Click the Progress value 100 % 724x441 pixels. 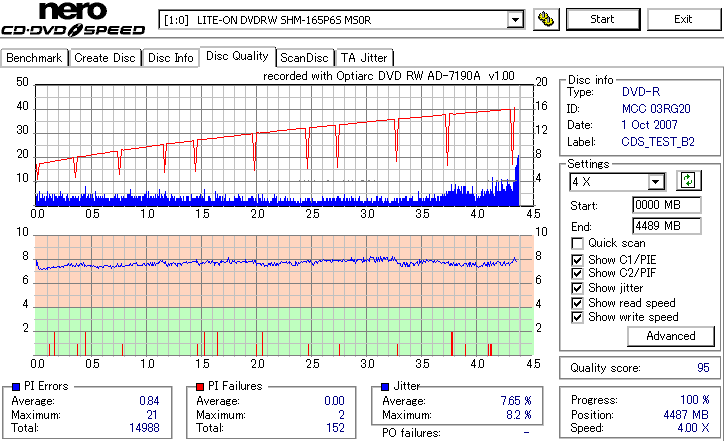tap(694, 400)
